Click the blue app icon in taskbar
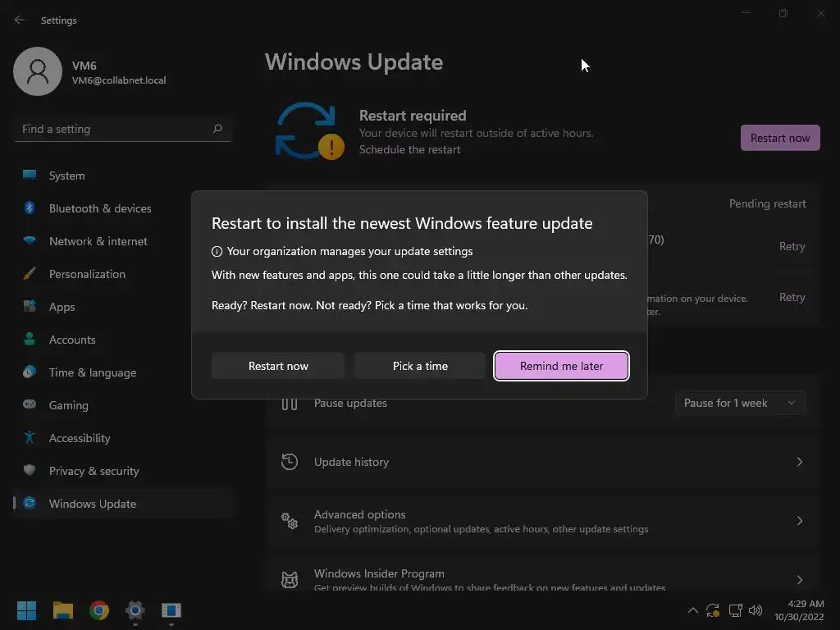Viewport: 840px width, 630px height. pyautogui.click(x=171, y=610)
